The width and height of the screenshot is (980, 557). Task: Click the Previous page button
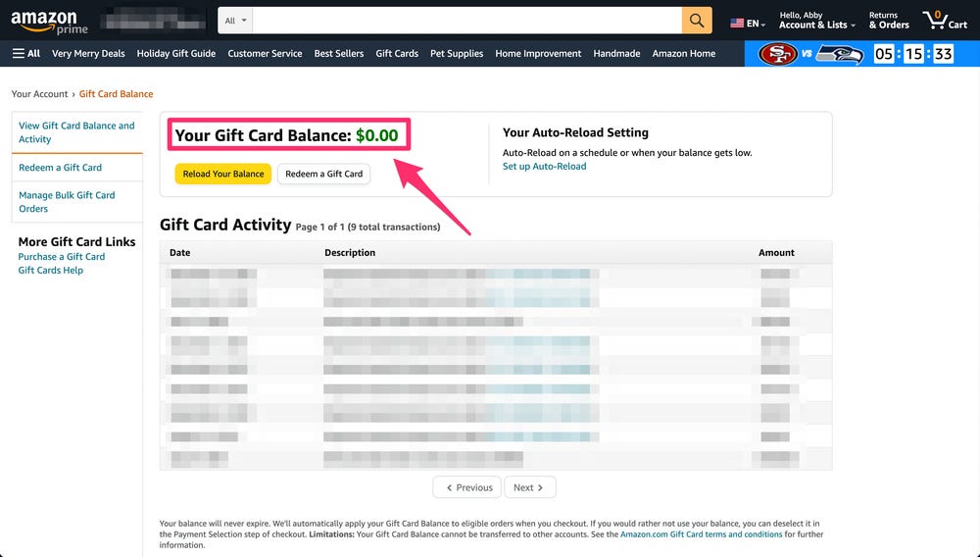[x=466, y=487]
